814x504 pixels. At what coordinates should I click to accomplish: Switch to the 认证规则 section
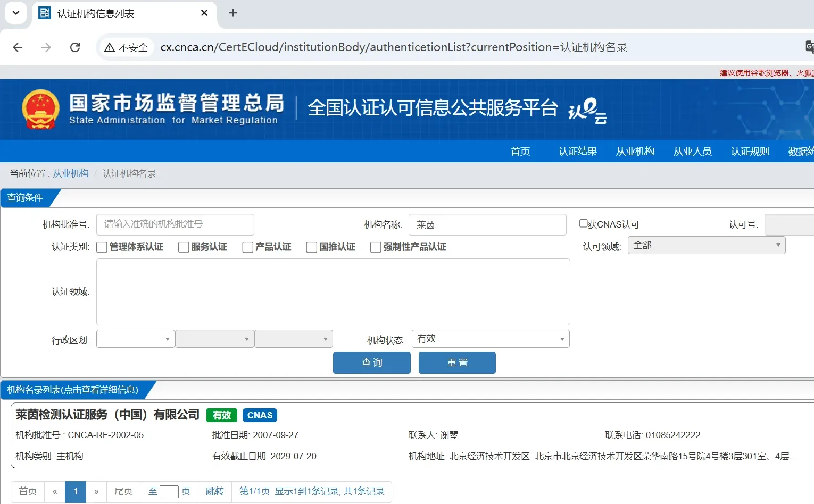(750, 151)
